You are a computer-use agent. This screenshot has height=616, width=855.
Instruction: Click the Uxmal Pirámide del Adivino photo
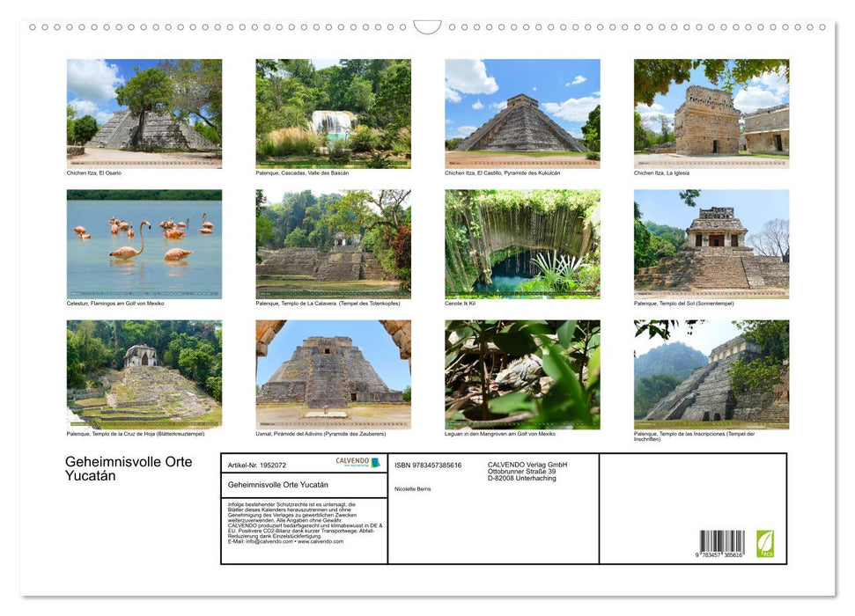[333, 374]
